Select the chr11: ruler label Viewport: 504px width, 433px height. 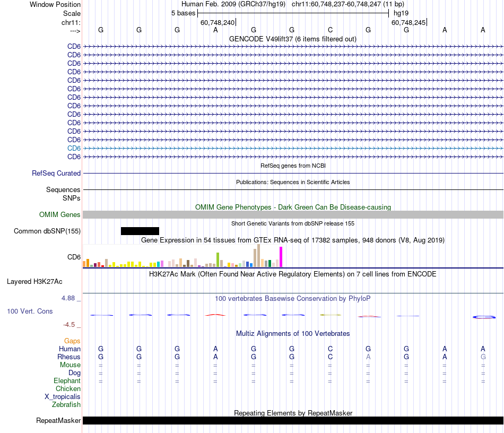71,22
